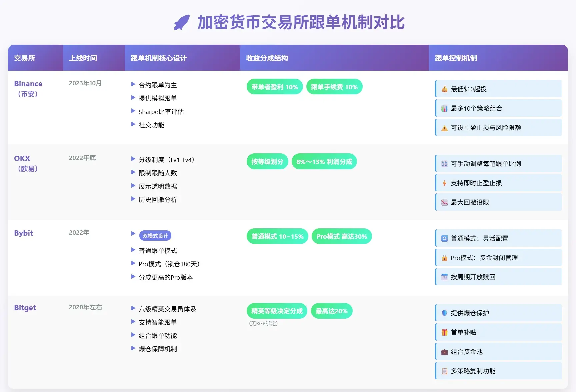Click the Binance（币安）exchange name
Image resolution: width=576 pixels, height=392 pixels.
[x=28, y=89]
